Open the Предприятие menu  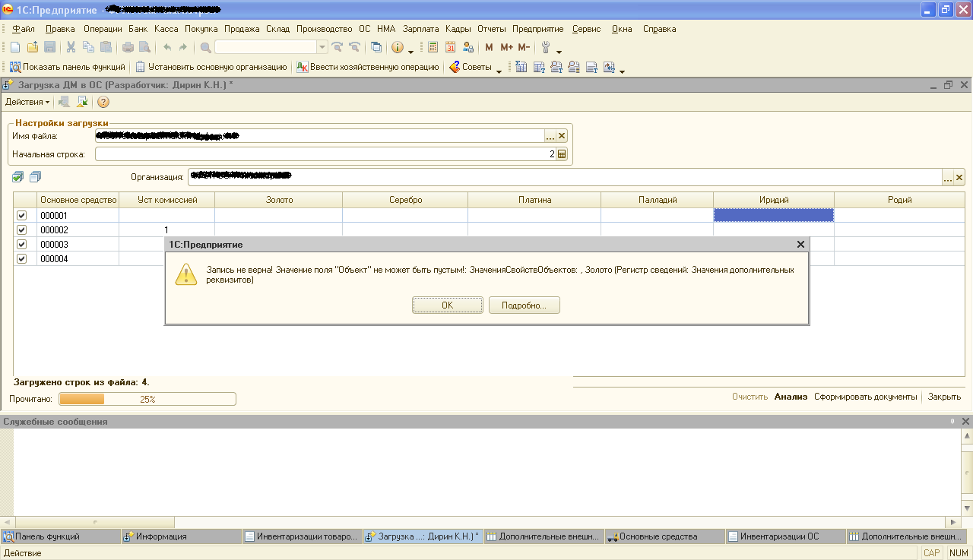tap(538, 29)
